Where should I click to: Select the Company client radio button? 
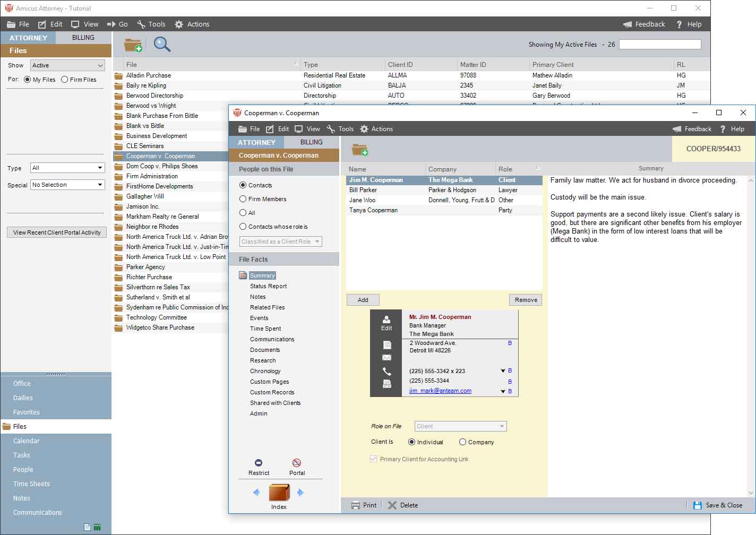(x=462, y=442)
